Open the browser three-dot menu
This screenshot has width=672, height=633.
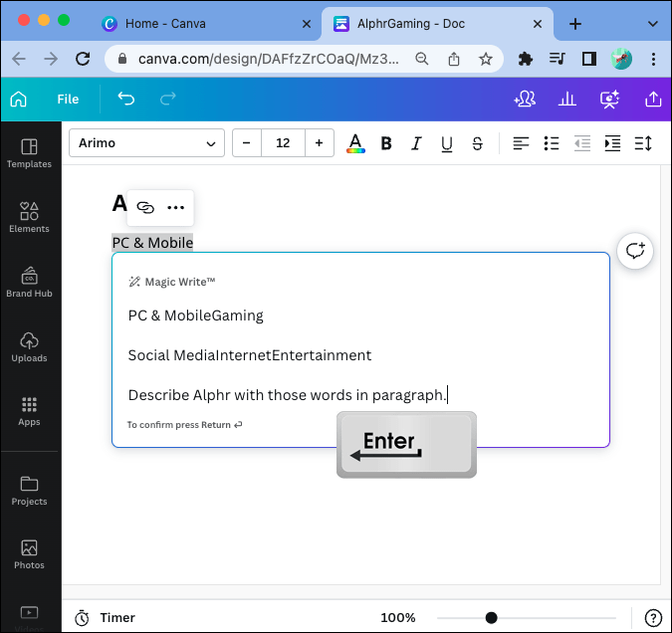click(653, 59)
